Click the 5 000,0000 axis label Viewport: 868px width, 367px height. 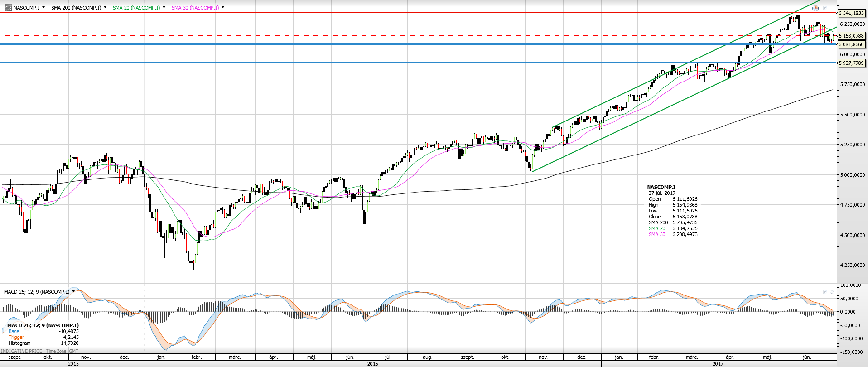(852, 175)
